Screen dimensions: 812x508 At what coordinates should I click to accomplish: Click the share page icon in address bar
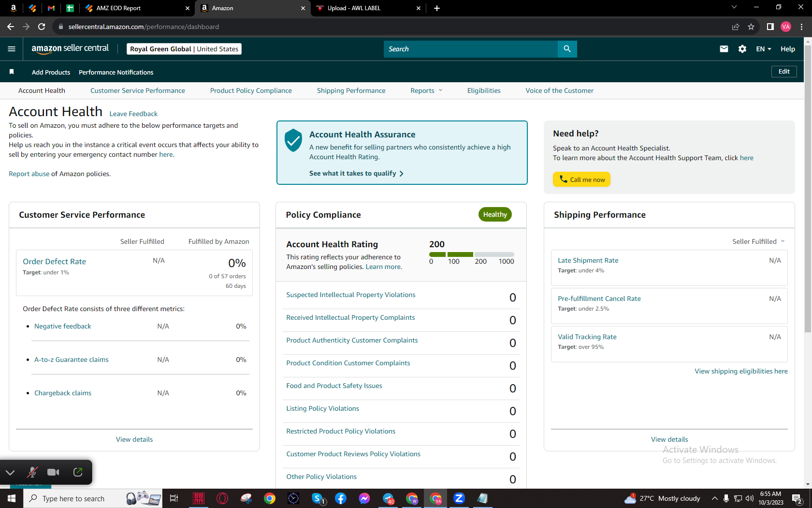click(735, 27)
